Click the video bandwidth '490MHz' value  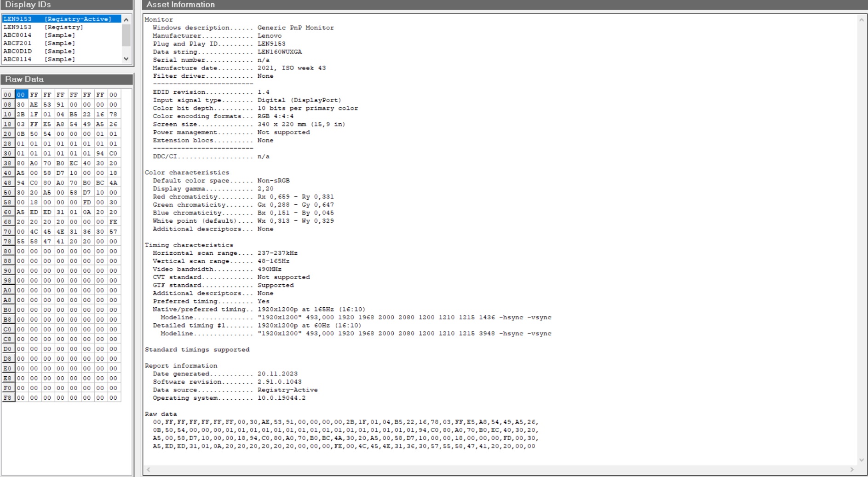coord(270,269)
